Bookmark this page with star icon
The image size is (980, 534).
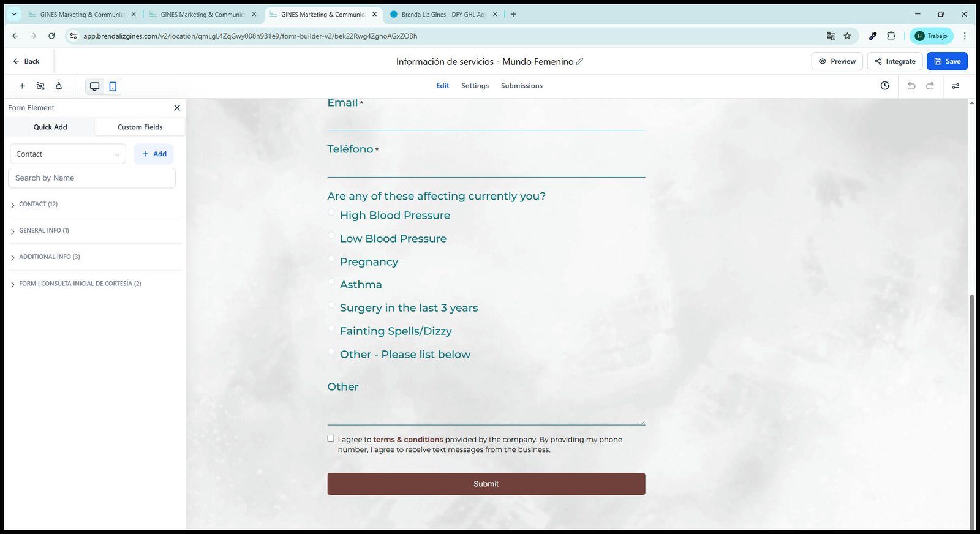click(x=848, y=36)
